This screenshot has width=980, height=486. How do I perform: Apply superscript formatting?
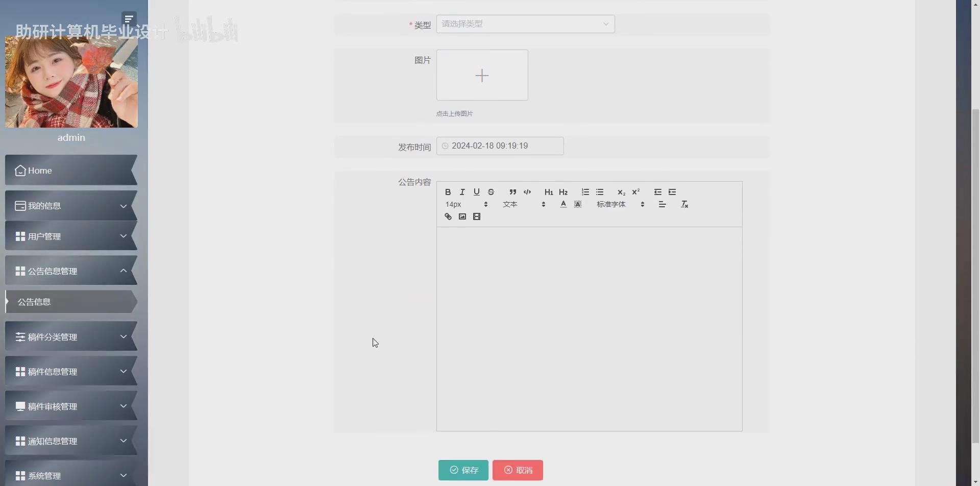(x=636, y=192)
